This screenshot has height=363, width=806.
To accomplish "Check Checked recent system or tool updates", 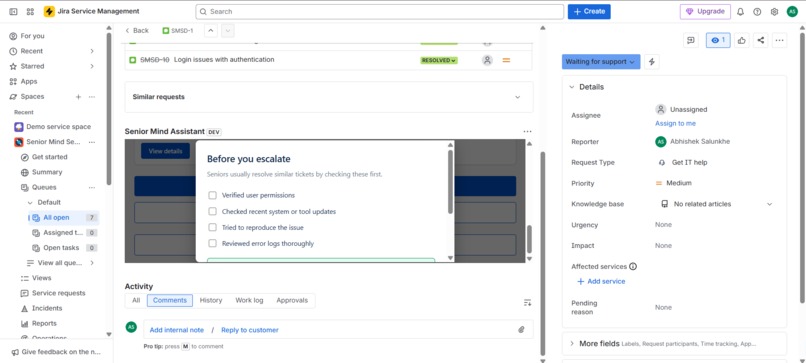I will tap(212, 211).
